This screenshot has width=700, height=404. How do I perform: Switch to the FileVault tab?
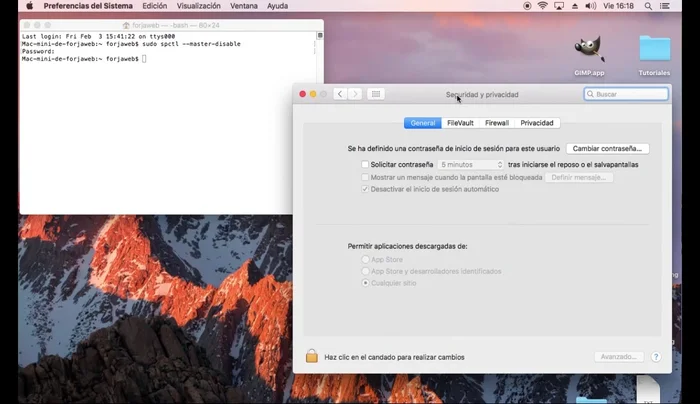(460, 123)
